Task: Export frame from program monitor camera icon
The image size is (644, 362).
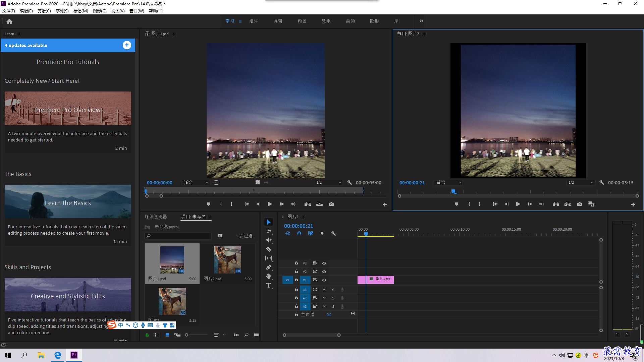Action: [580, 204]
